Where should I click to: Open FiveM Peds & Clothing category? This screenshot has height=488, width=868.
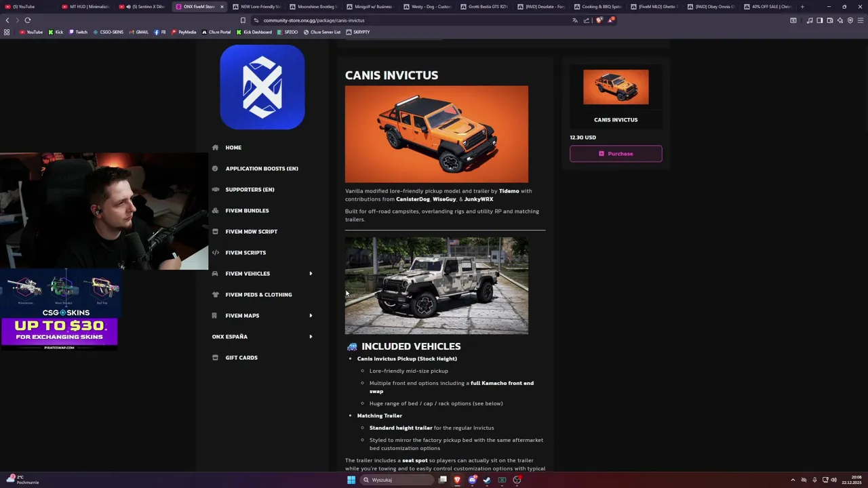258,294
